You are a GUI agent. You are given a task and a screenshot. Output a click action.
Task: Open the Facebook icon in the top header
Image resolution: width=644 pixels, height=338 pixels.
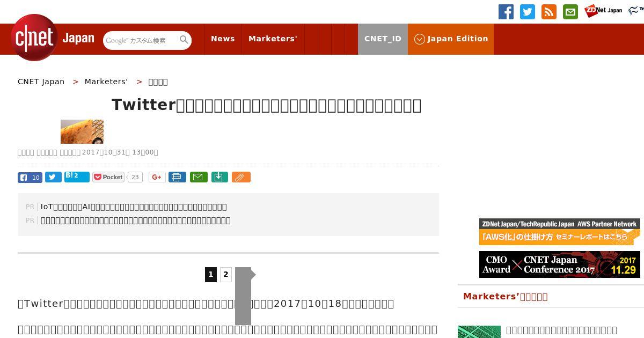pyautogui.click(x=506, y=12)
